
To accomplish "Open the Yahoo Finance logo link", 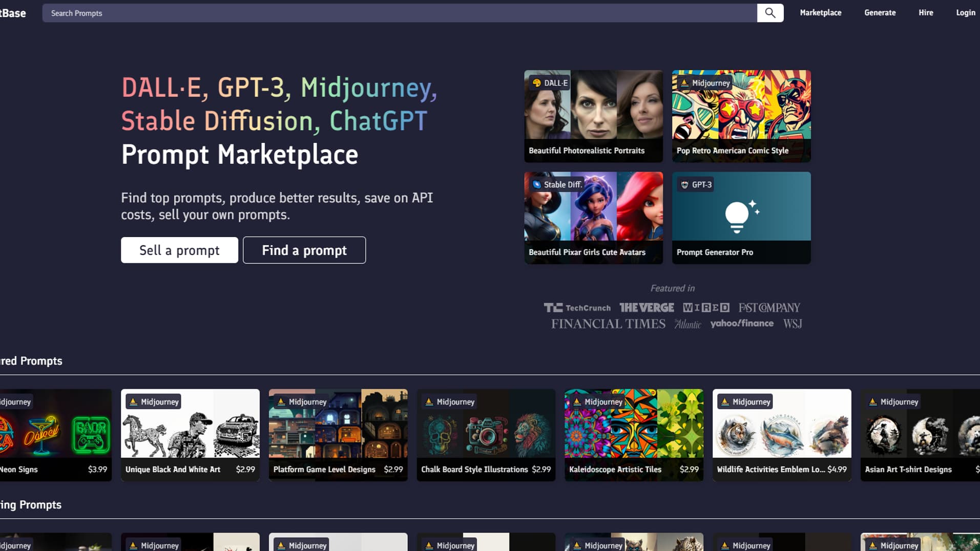I will tap(742, 324).
